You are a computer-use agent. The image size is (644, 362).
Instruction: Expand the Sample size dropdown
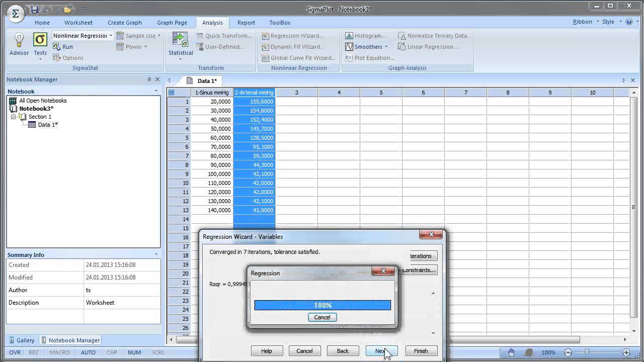coord(159,36)
